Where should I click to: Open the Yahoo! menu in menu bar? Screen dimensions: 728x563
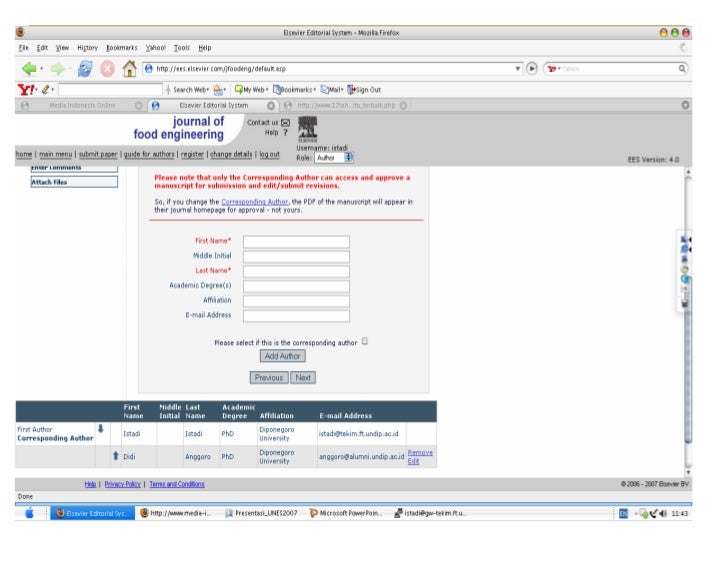(156, 48)
